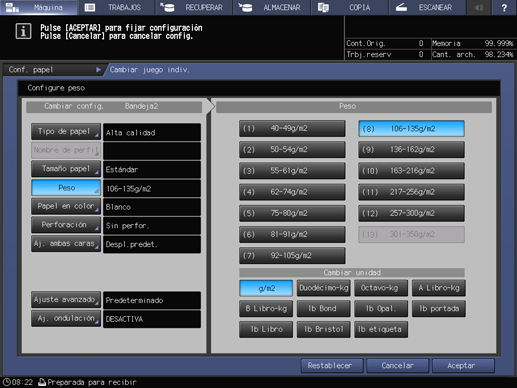Select weight (4) 62-74g/m2
Viewport: 517px width, 388px height.
pos(292,192)
